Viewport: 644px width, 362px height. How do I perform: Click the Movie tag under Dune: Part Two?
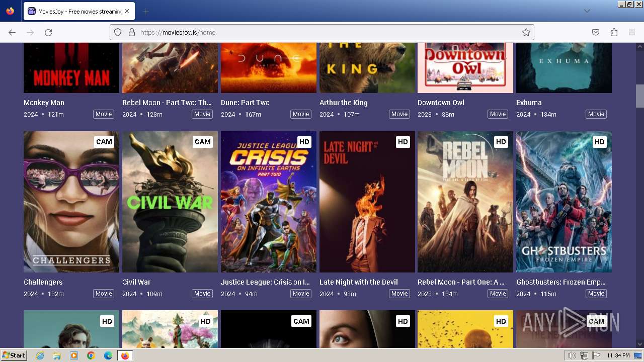pyautogui.click(x=301, y=114)
